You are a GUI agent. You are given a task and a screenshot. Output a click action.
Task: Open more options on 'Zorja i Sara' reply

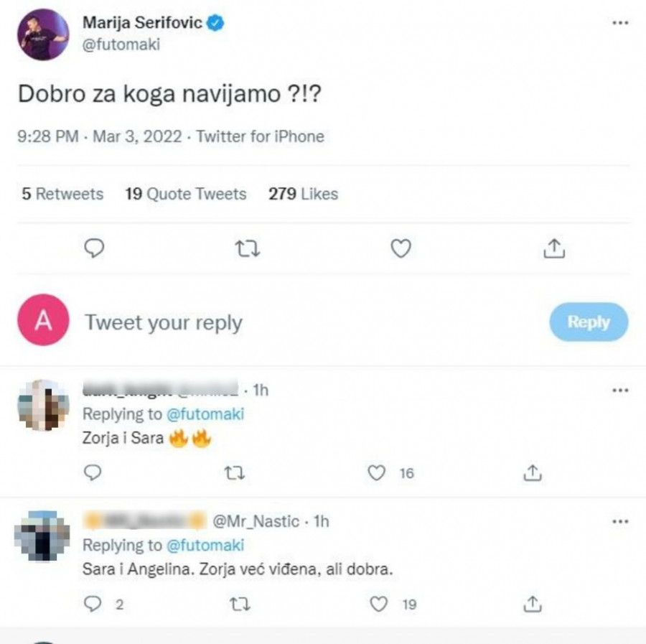coord(619,390)
